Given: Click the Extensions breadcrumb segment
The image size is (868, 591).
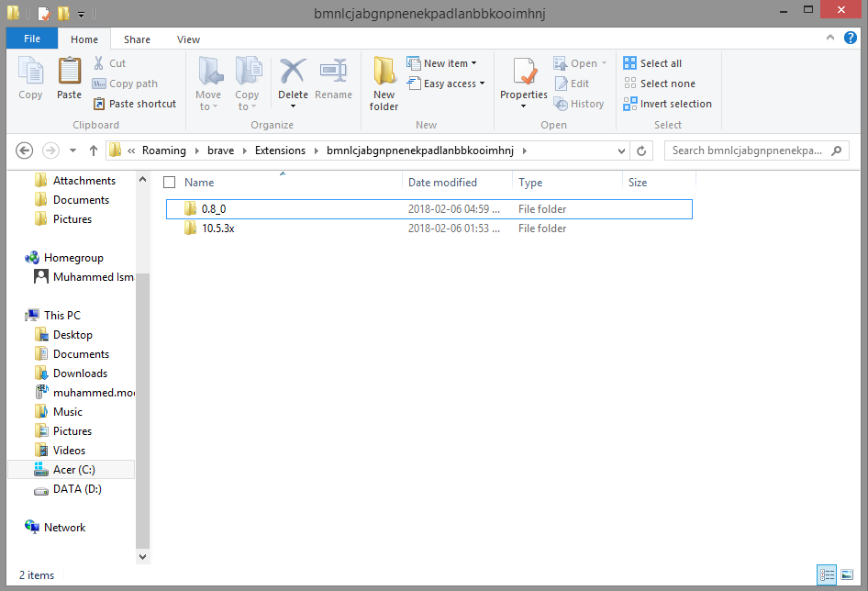Looking at the screenshot, I should [x=280, y=151].
